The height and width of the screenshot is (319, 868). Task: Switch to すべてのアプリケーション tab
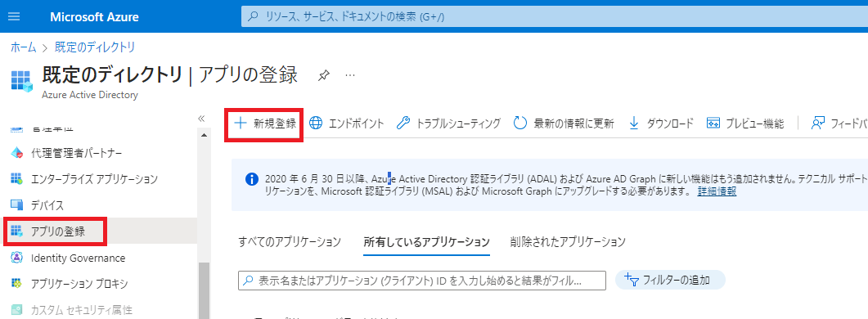point(290,242)
